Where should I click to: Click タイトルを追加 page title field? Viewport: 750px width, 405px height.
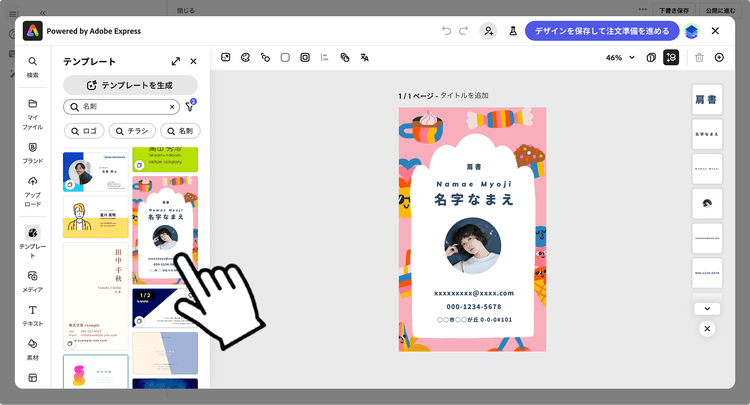click(x=463, y=96)
